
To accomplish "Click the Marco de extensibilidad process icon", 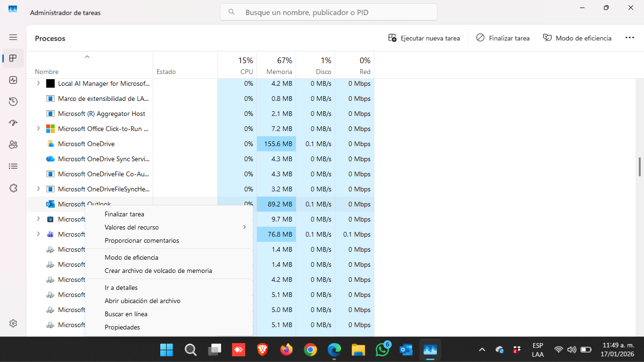I will click(50, 99).
